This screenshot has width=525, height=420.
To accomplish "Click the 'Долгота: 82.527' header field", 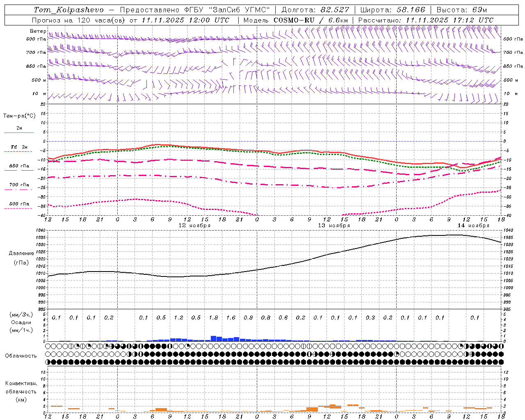I will [315, 10].
